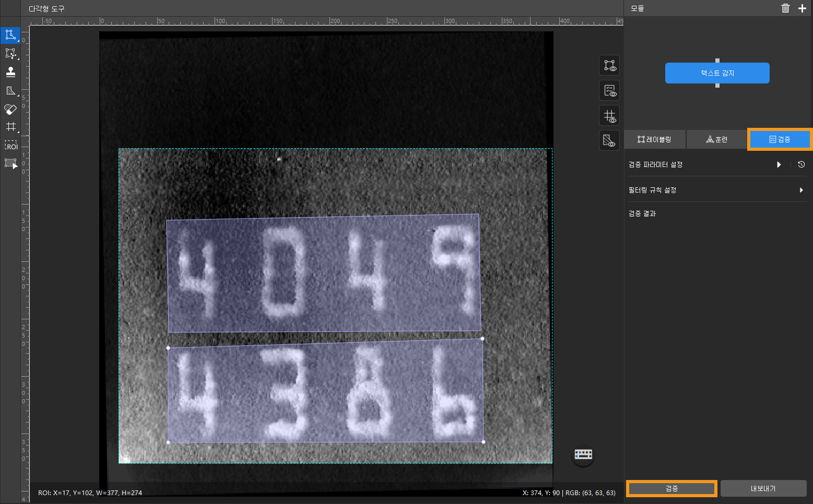Select the mask polygon tool

10,91
